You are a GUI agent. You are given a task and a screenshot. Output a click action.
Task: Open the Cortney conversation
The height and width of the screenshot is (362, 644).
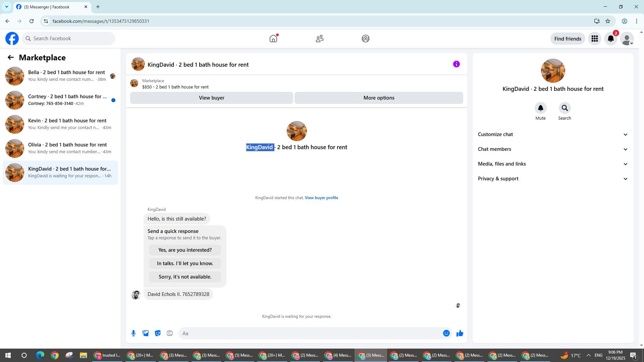[x=60, y=100]
